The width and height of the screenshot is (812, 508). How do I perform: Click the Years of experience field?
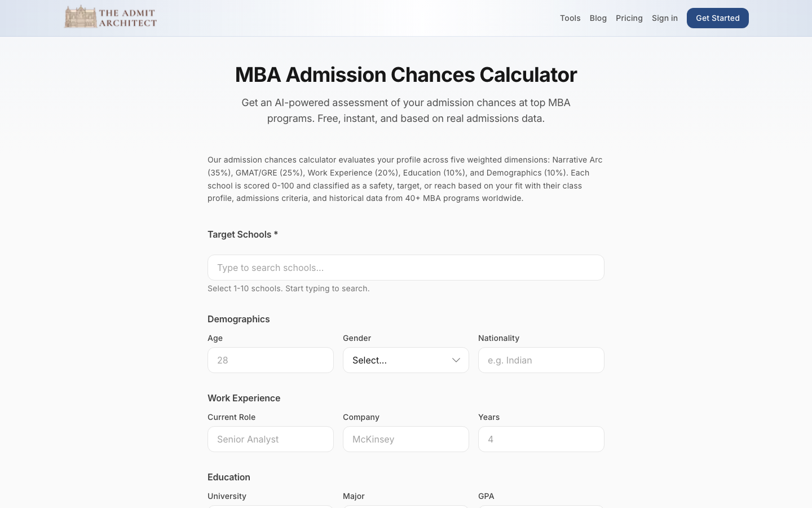point(541,439)
